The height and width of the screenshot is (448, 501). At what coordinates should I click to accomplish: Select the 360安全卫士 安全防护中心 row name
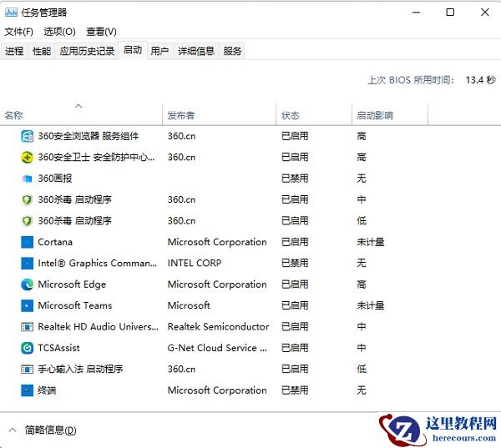point(96,158)
